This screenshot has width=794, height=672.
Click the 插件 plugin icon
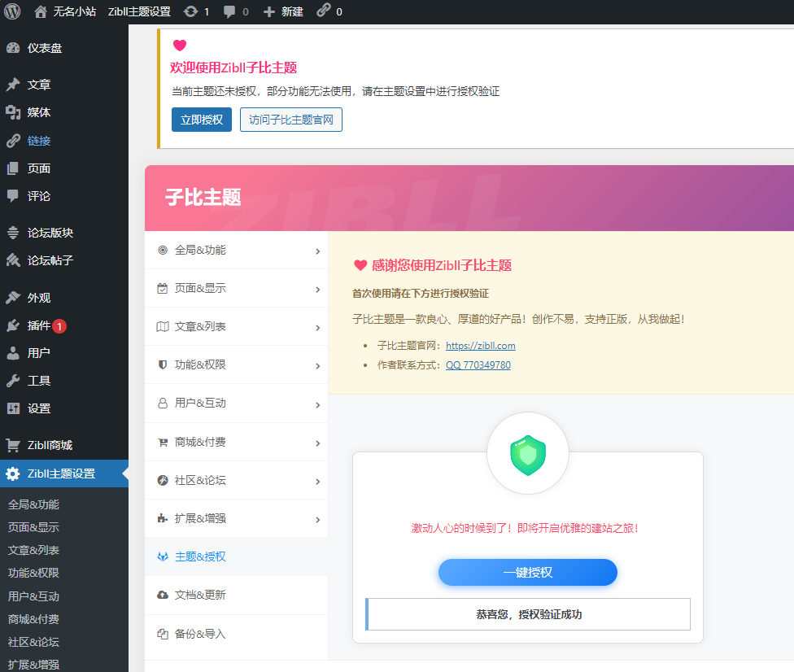point(13,325)
